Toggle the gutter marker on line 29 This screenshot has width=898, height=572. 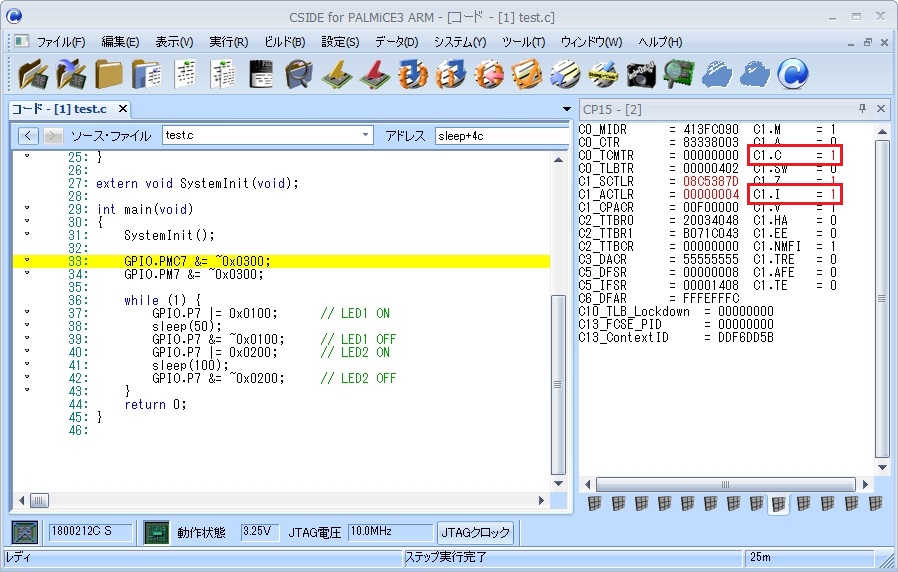[x=26, y=208]
